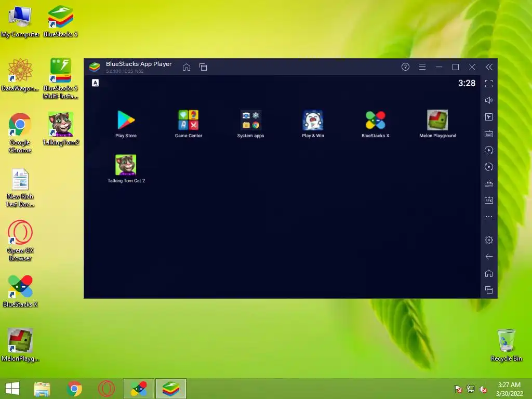
Task: Click the Android clock showing 3:28
Action: pyautogui.click(x=467, y=83)
